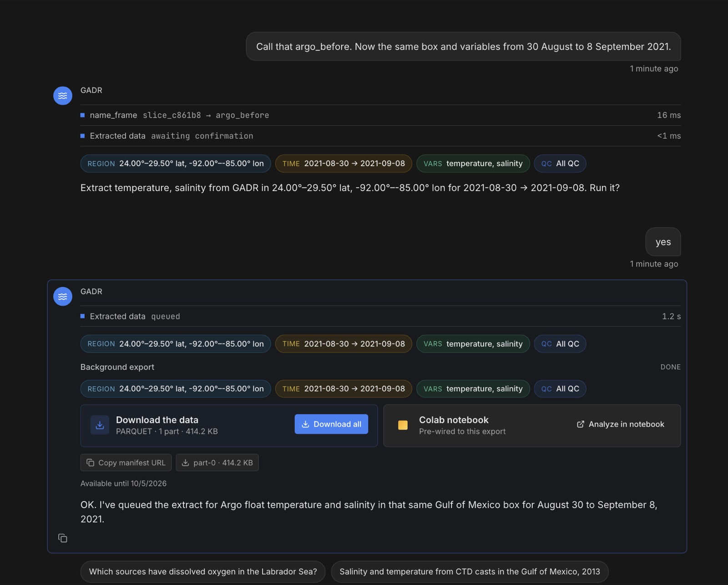Click 'Available until 10/5/2026' text
Image resolution: width=728 pixels, height=585 pixels.
pos(123,484)
